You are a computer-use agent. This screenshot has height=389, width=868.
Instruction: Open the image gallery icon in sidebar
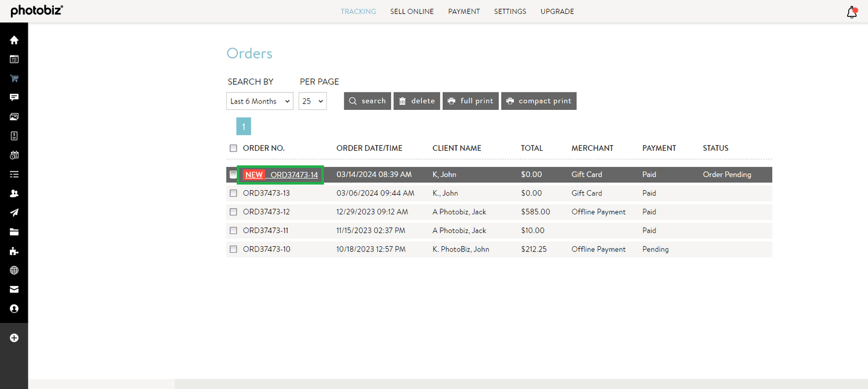14,116
